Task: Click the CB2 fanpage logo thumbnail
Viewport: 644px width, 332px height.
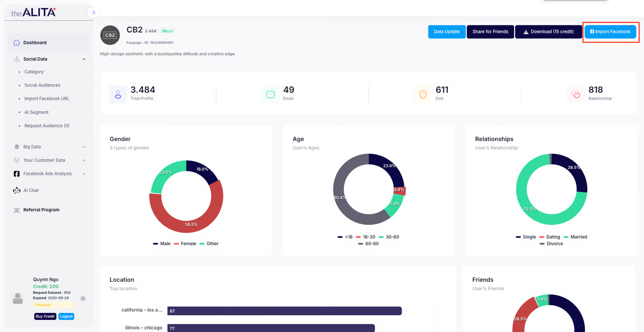Action: (x=110, y=35)
